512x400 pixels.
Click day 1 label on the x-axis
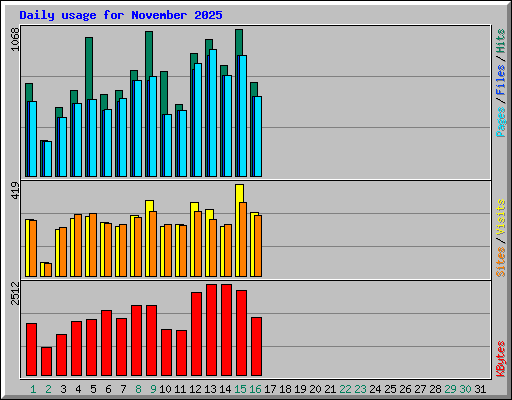33,389
